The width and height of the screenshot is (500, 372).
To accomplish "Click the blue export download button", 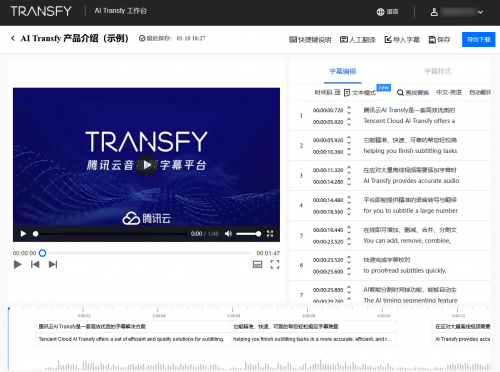I will coord(478,39).
